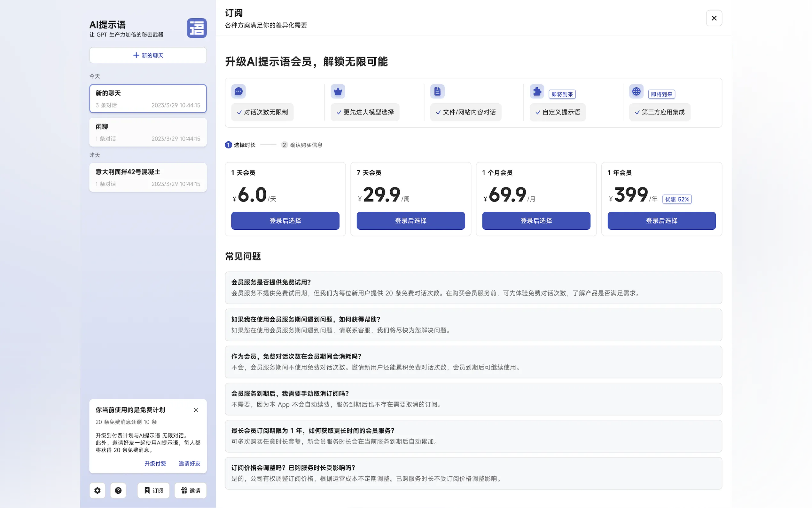Click the crown advanced-model icon

[x=338, y=91]
